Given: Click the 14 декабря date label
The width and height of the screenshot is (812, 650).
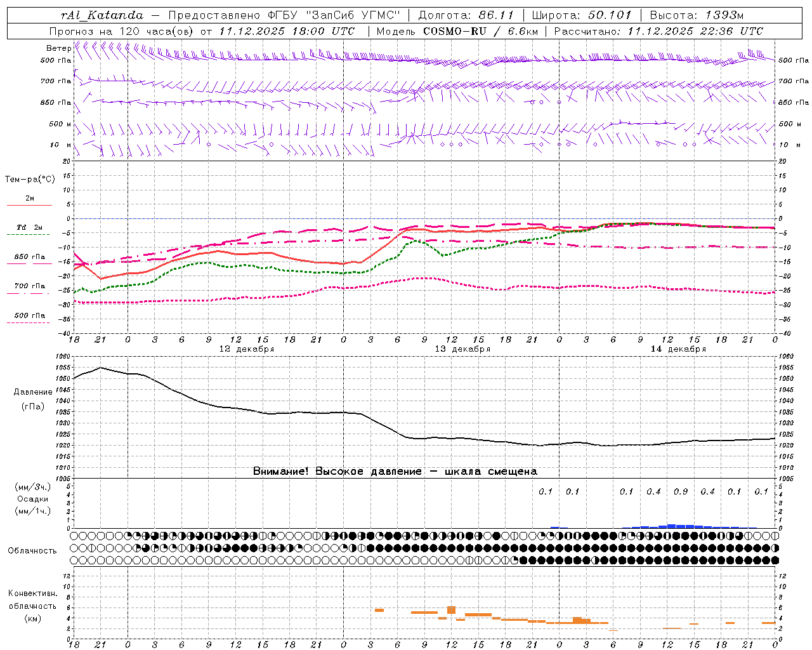Looking at the screenshot, I should (x=678, y=349).
